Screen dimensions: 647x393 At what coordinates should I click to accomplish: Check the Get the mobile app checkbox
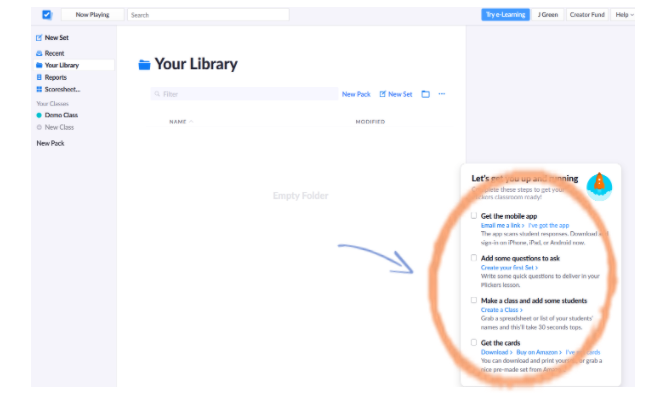tap(474, 216)
